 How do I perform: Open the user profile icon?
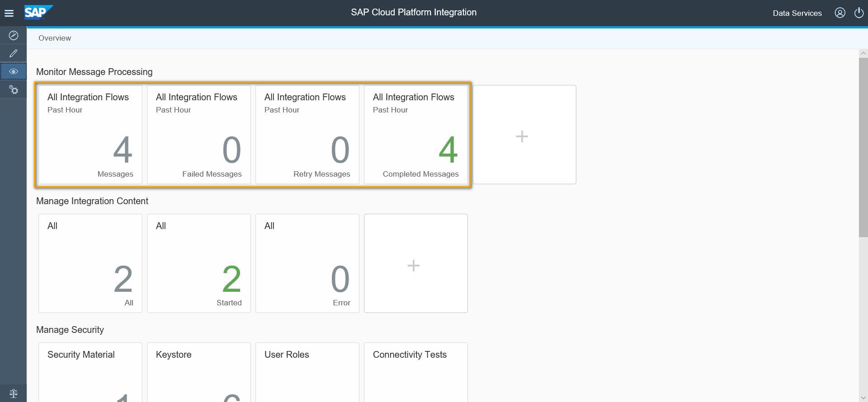pos(840,13)
